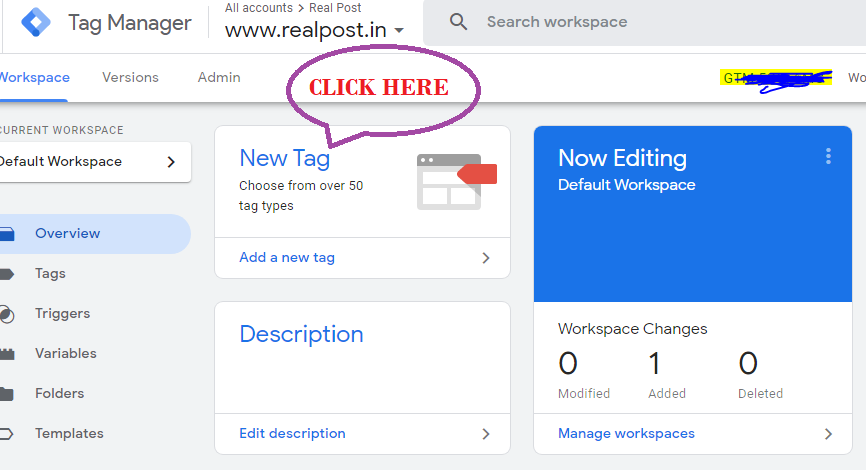
Task: Click the New Tag illustration icon
Action: [457, 182]
